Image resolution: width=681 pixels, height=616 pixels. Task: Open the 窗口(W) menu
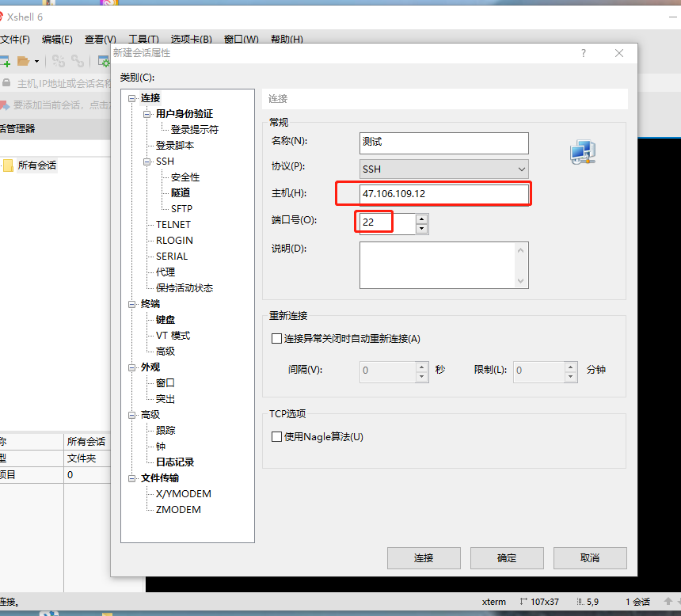241,40
